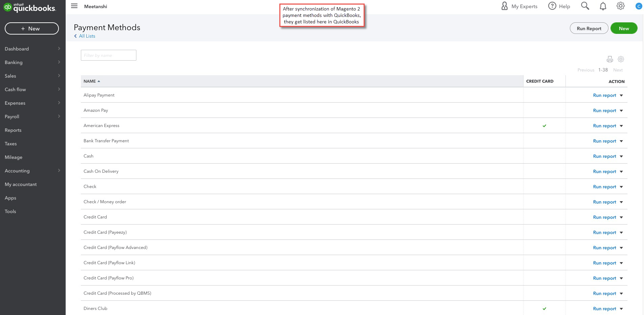Click the search magnifier icon
Viewport: 644px width, 315px height.
(x=585, y=6)
